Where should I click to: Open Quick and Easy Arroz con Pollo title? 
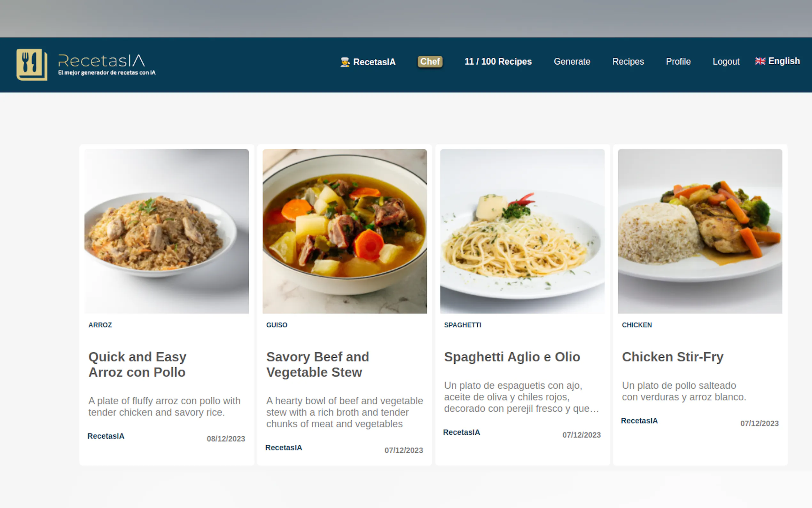[x=137, y=365]
